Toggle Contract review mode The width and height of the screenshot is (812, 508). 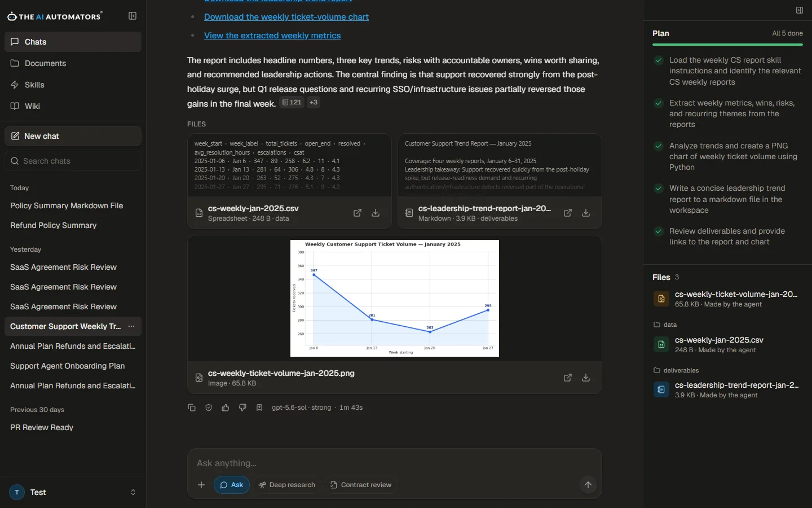(361, 485)
